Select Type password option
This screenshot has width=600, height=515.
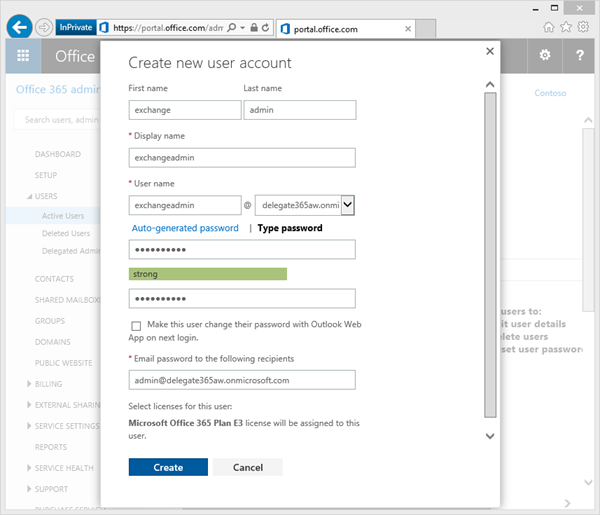click(290, 228)
